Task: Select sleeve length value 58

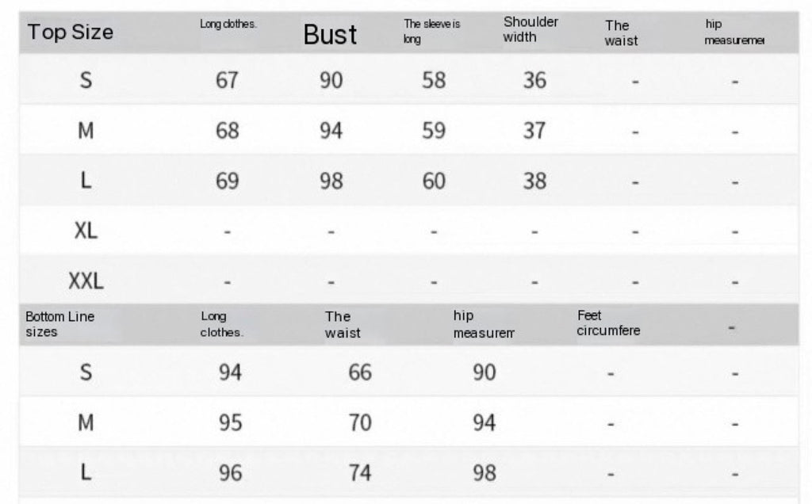Action: 434,81
